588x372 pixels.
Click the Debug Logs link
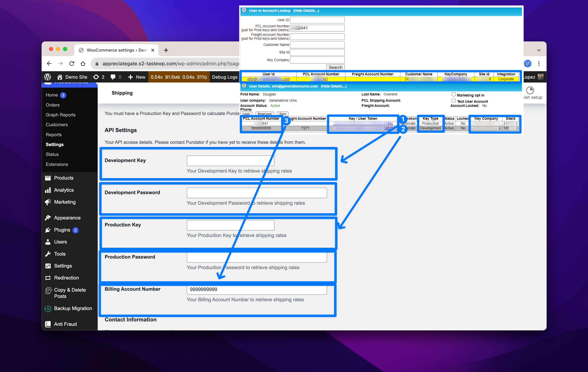(224, 77)
